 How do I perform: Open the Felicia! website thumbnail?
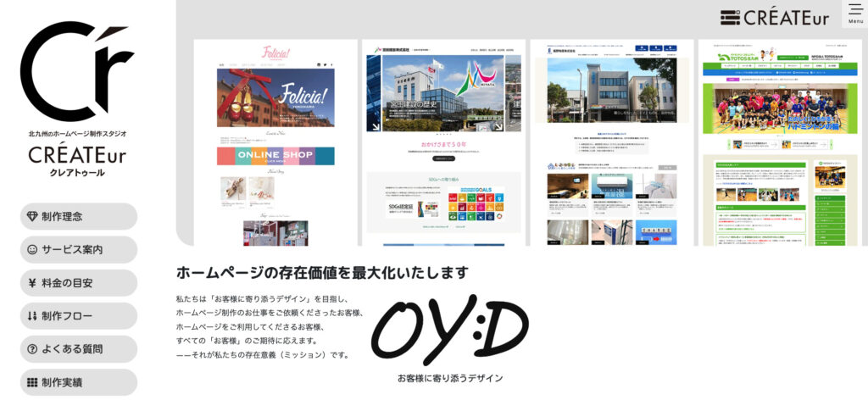click(x=275, y=142)
